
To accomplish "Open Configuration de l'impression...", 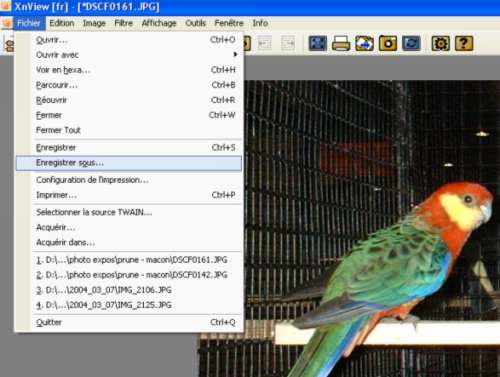I will point(129,180).
